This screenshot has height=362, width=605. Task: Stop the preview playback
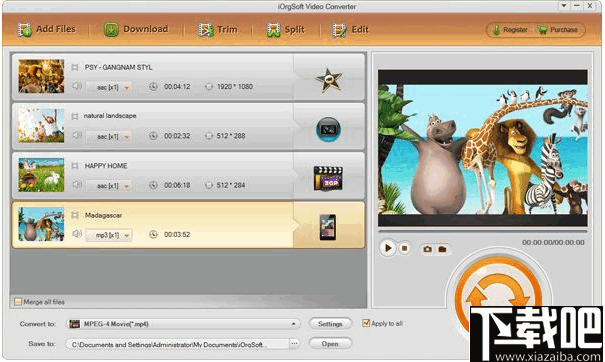(404, 248)
